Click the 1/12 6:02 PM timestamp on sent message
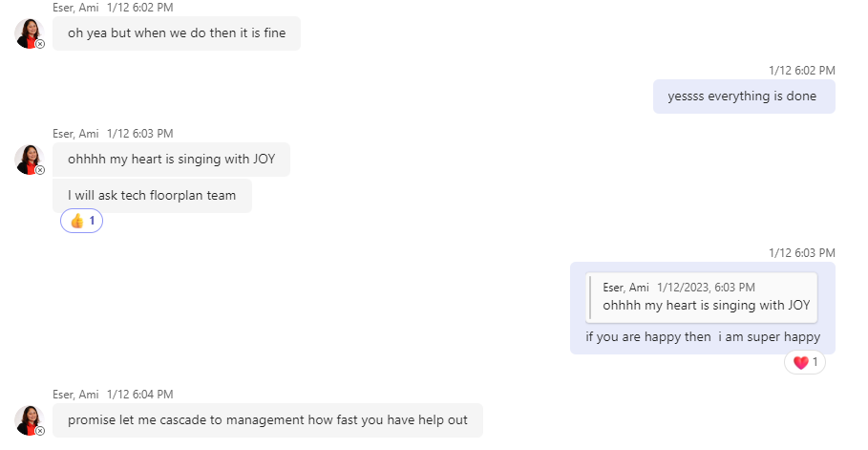Viewport: 868px width, 450px height. (801, 71)
